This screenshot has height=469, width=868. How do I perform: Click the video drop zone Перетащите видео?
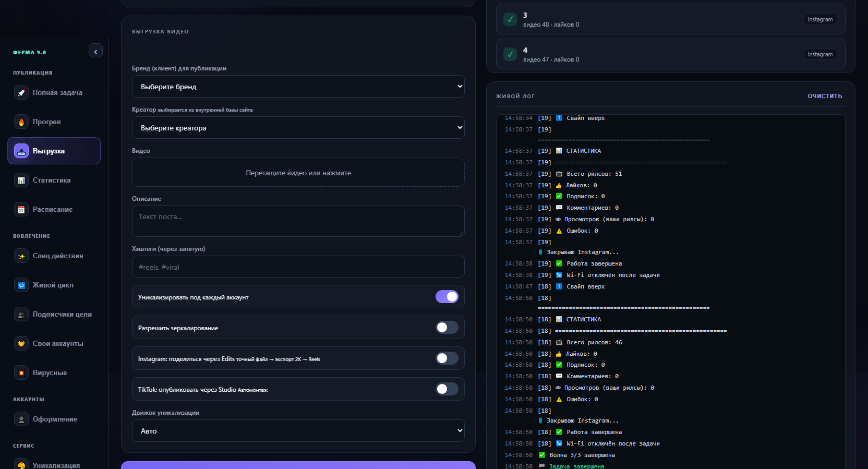(x=298, y=173)
